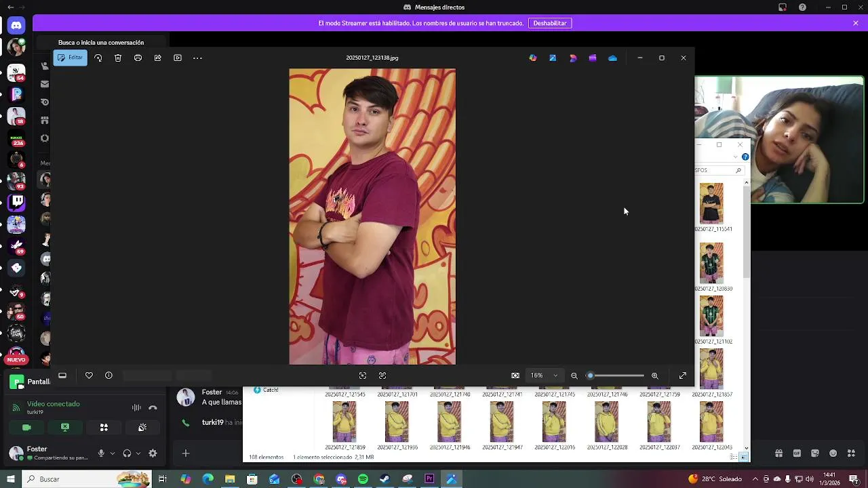Open the apps launcher icon in Discord chat bar
Viewport: 868px width, 488px height.
(x=852, y=453)
